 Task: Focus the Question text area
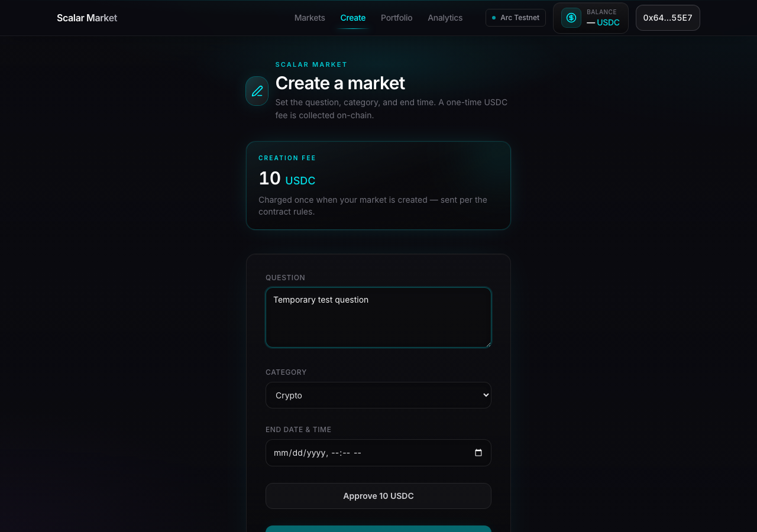pos(378,317)
